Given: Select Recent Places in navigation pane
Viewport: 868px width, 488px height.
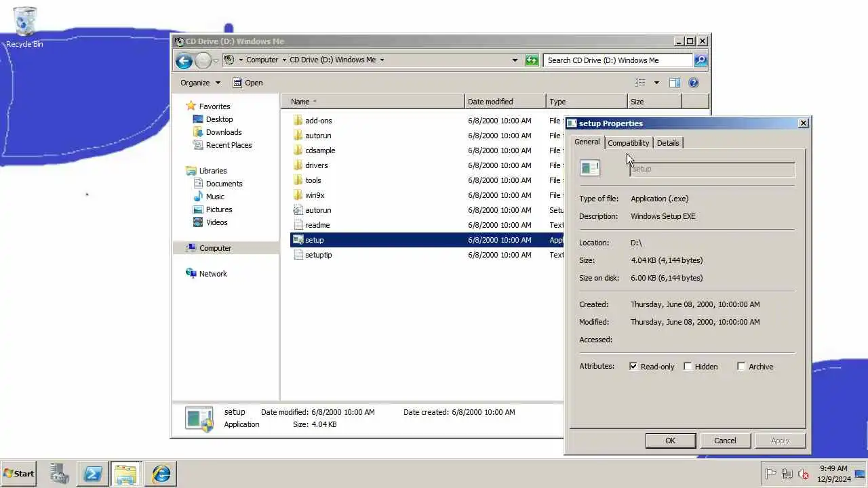Looking at the screenshot, I should coord(229,145).
